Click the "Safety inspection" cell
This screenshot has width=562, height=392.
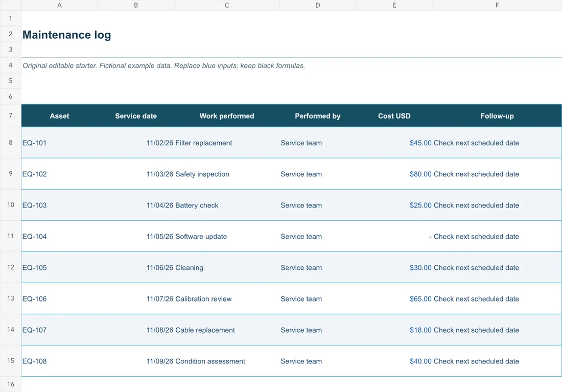(x=227, y=174)
